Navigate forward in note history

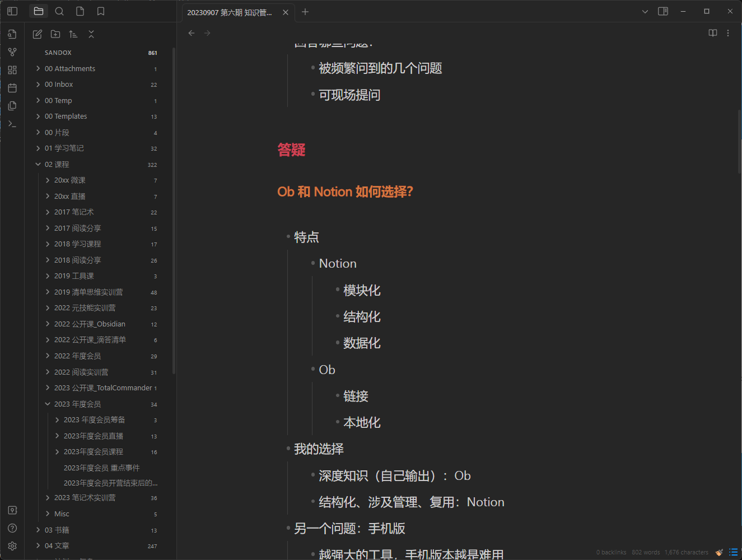click(x=207, y=33)
